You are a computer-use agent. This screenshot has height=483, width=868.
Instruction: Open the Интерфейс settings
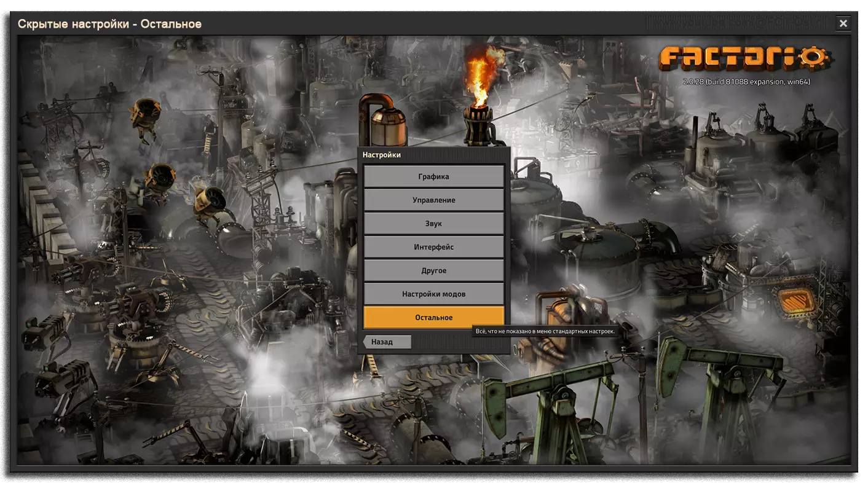433,247
